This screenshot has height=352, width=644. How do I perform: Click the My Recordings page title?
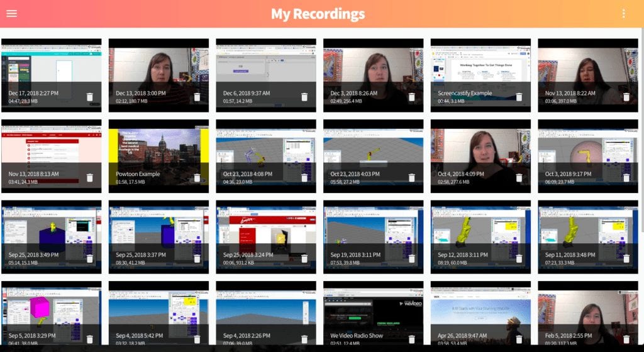coord(318,14)
